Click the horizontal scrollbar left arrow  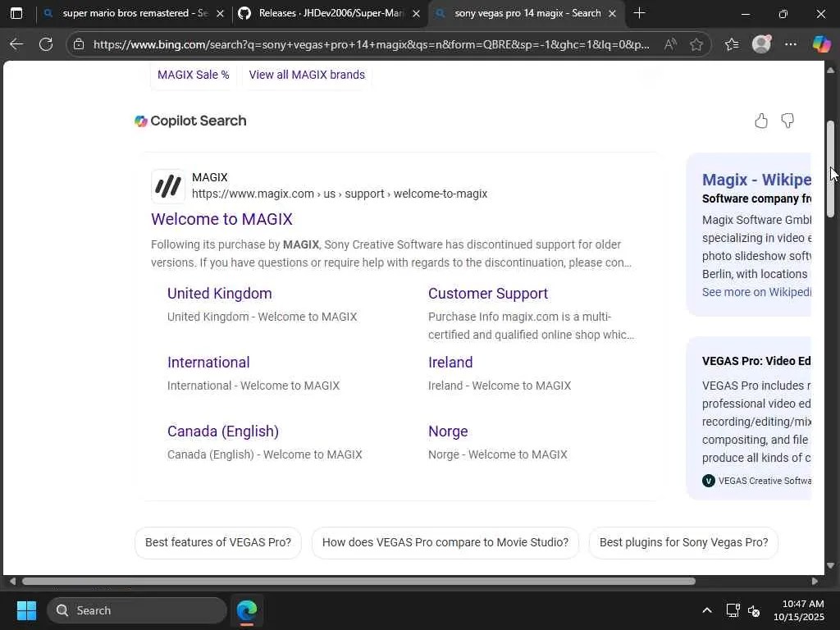click(x=11, y=582)
